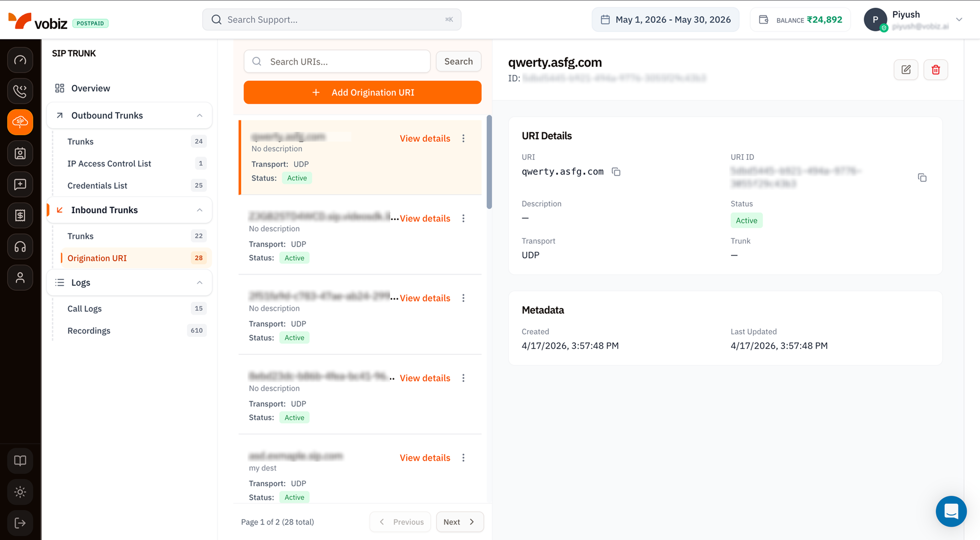This screenshot has height=540, width=980.
Task: Delete the URI with the red trash icon
Action: pos(936,70)
